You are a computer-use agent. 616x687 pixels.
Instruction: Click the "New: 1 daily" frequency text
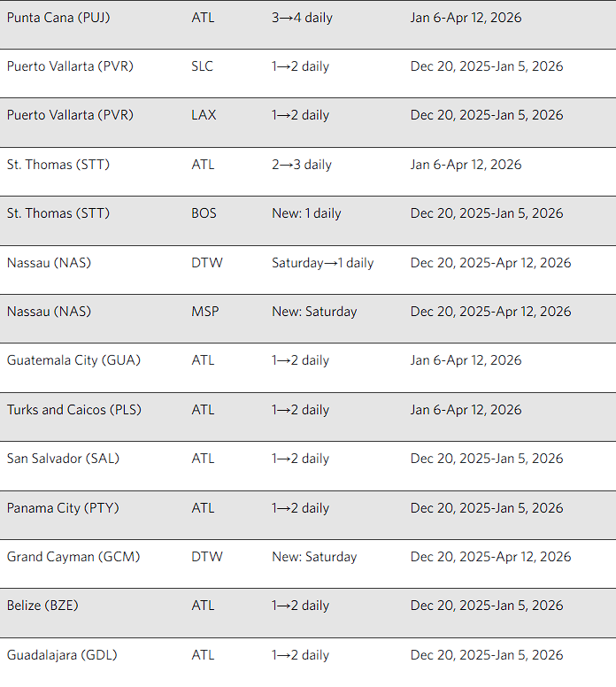pyautogui.click(x=307, y=213)
